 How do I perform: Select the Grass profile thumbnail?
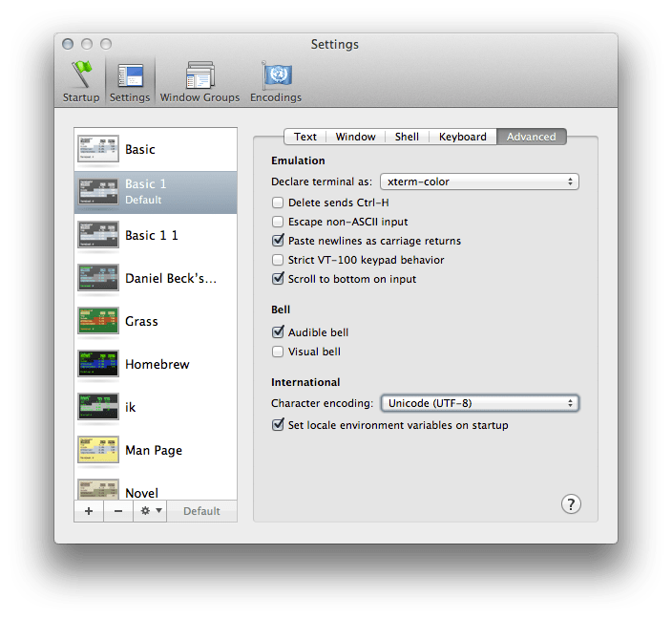tap(98, 320)
